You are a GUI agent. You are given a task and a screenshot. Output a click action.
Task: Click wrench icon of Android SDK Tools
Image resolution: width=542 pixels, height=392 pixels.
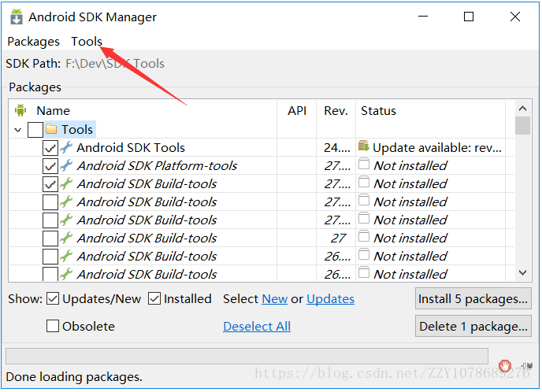[66, 147]
